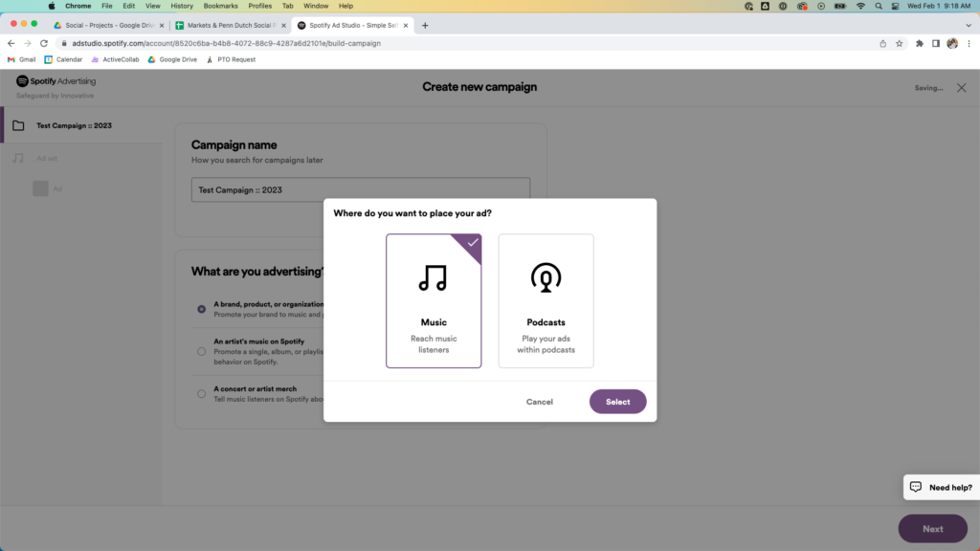Open the Need help? chat

click(942, 487)
